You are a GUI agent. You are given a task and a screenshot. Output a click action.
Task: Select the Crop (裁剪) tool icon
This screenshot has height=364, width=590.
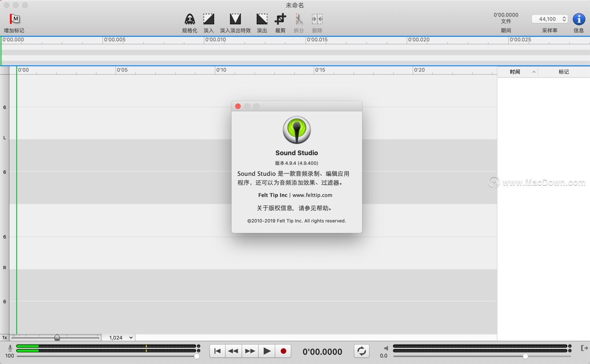280,19
